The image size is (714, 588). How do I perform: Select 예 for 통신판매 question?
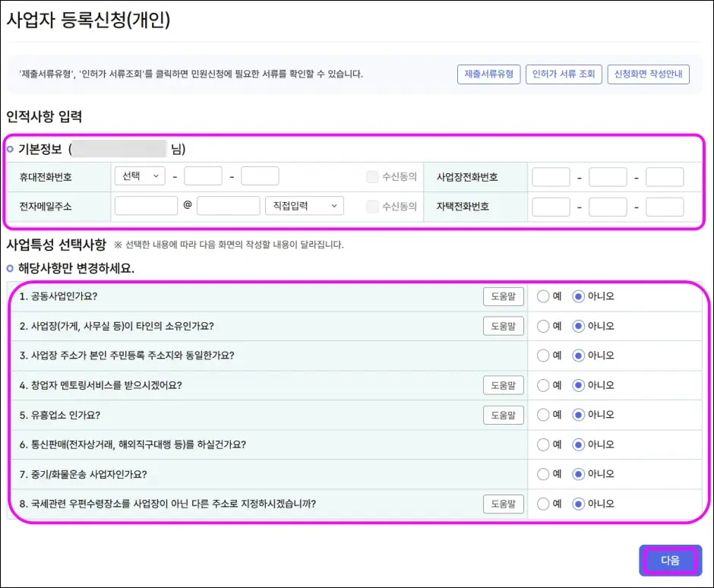click(543, 444)
